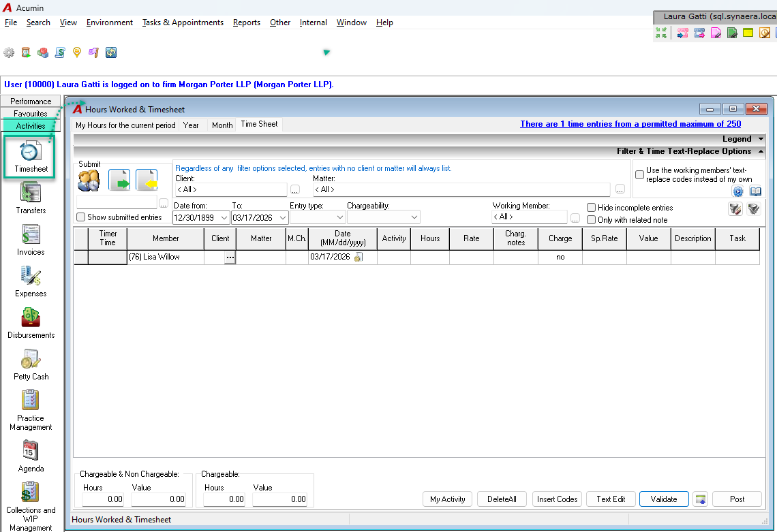The width and height of the screenshot is (777, 532).
Task: Click the ellipsis button in the Client cell
Action: pyautogui.click(x=230, y=257)
